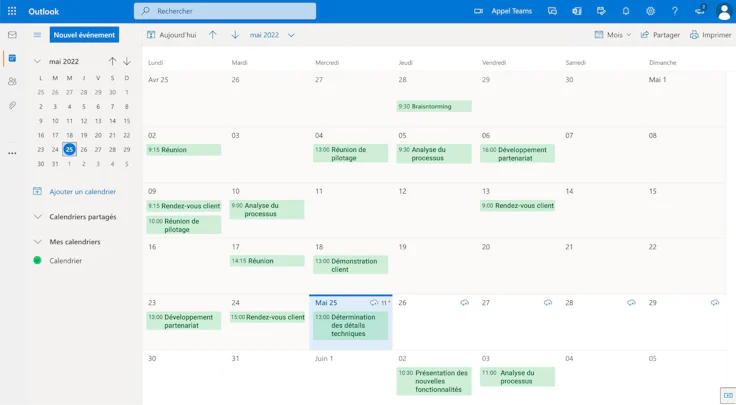Click weather icon on day 26

[x=465, y=303]
